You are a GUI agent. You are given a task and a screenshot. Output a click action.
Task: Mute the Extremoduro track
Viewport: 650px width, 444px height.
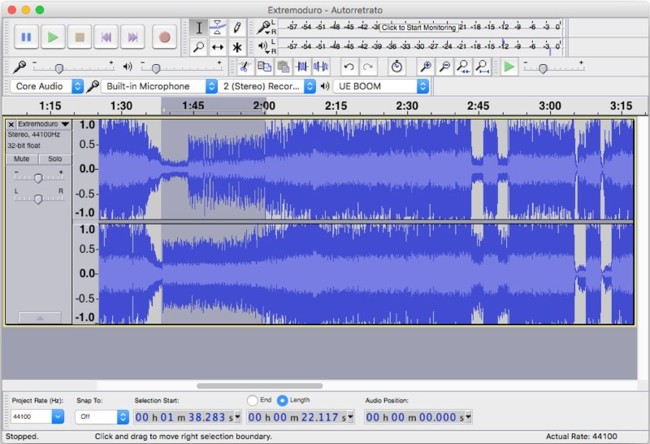pos(22,159)
